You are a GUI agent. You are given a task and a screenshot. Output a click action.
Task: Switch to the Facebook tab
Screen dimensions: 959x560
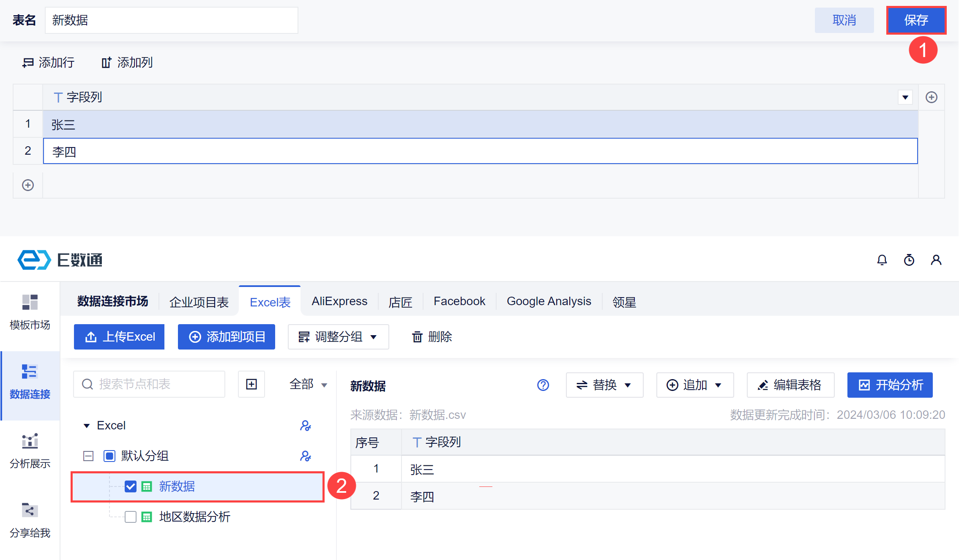(459, 301)
